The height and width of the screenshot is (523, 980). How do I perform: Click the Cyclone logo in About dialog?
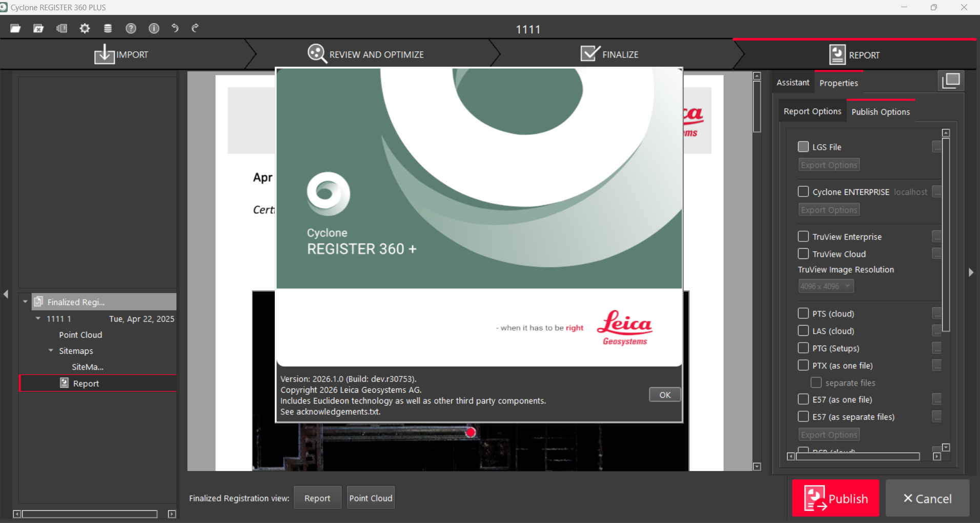[x=329, y=193]
